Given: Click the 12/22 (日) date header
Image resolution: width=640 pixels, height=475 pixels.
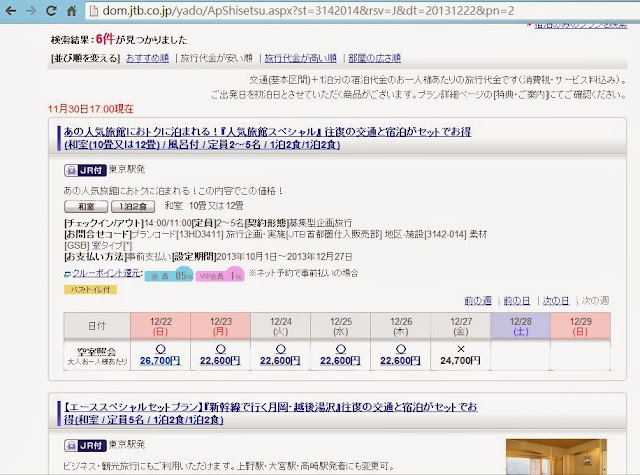Looking at the screenshot, I should tap(160, 326).
